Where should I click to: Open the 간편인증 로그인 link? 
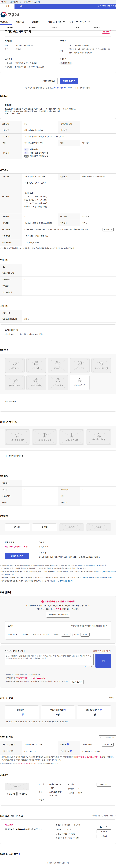(x=107, y=6)
